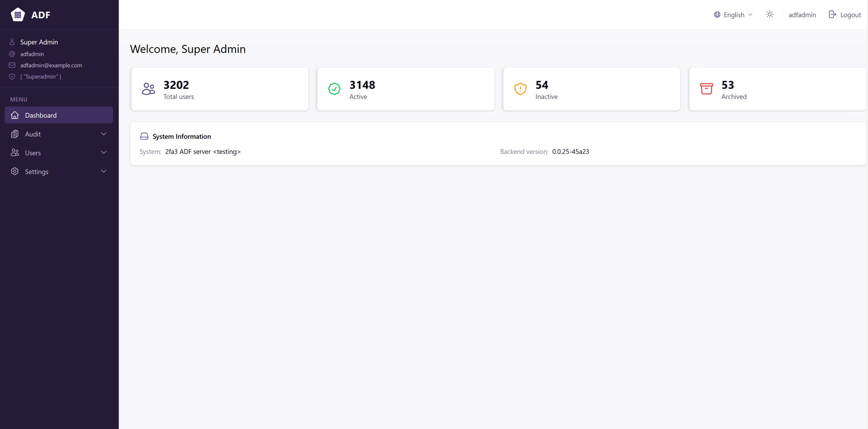Image resolution: width=868 pixels, height=429 pixels.
Task: Click the 54 Inactive users card
Action: click(592, 89)
